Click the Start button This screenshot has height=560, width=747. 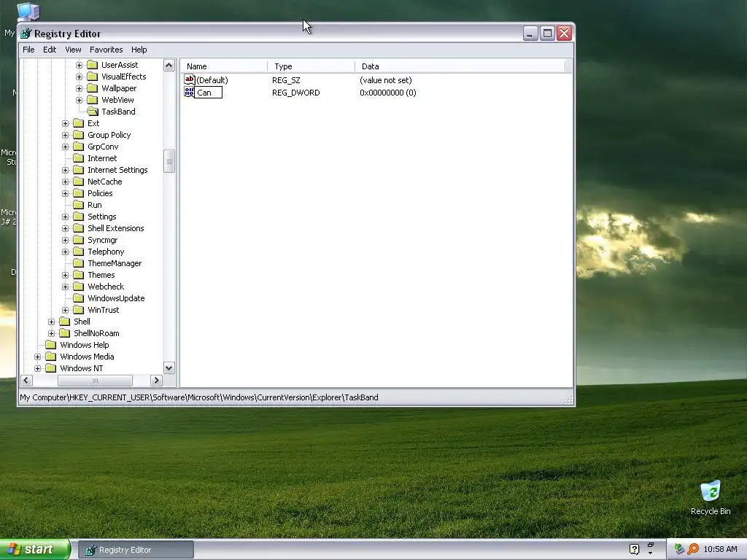[35, 549]
